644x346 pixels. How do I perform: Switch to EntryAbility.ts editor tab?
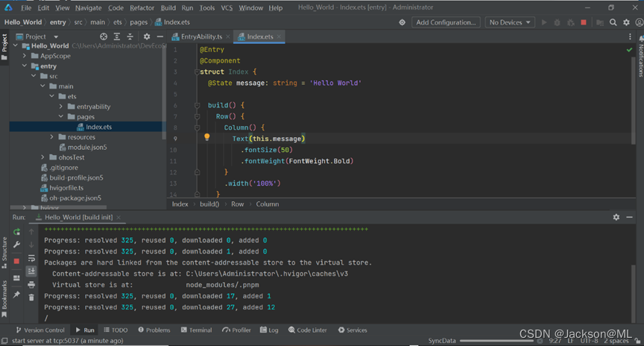tap(200, 37)
